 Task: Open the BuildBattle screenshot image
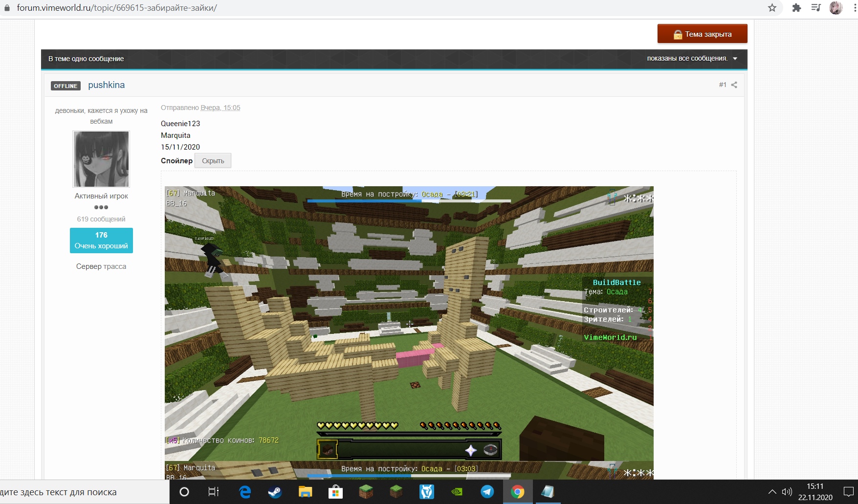pyautogui.click(x=409, y=323)
